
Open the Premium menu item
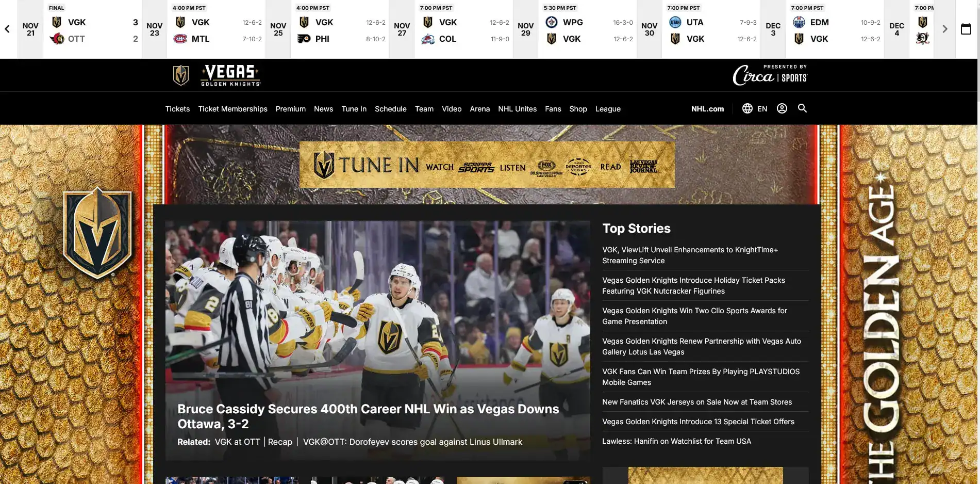pos(291,109)
